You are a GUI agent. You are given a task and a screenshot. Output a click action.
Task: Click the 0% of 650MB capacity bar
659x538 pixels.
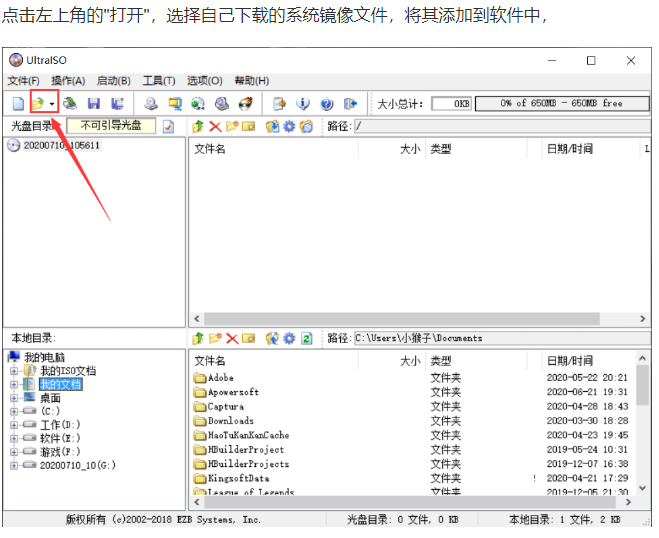[x=561, y=103]
